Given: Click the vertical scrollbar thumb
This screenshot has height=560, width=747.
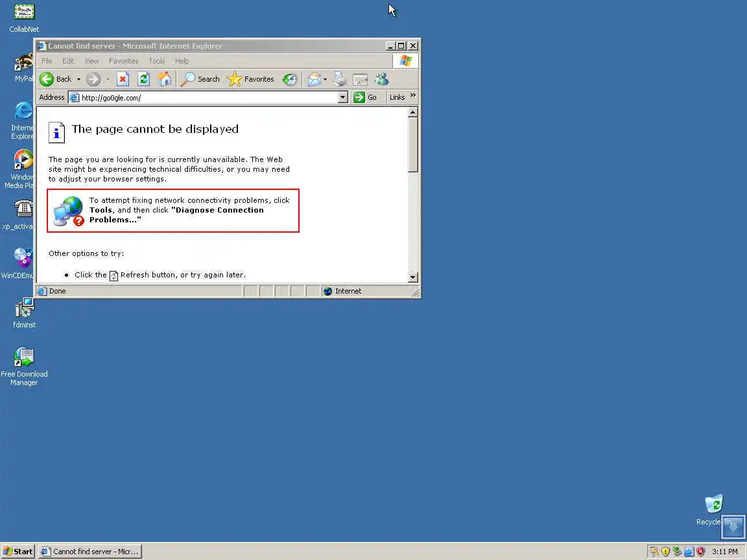Looking at the screenshot, I should (413, 145).
